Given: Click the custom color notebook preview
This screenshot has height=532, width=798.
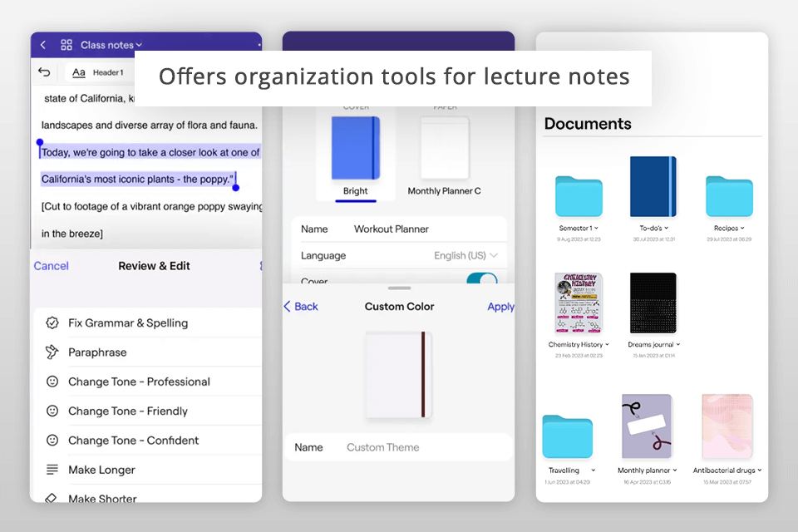Looking at the screenshot, I should [398, 375].
